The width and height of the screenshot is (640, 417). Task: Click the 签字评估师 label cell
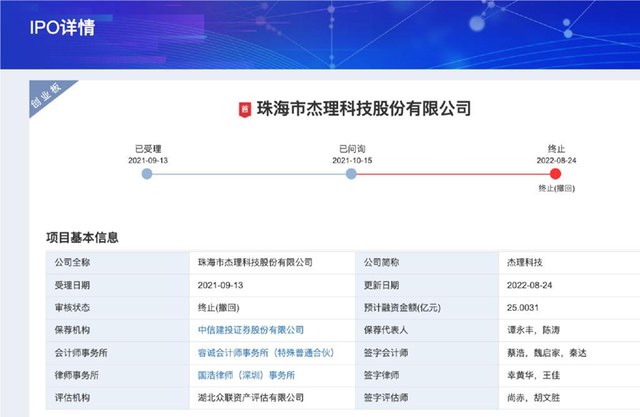coord(427,398)
